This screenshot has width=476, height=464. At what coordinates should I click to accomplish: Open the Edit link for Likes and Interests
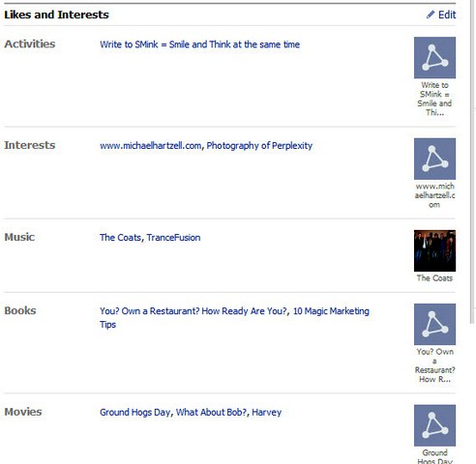point(447,14)
